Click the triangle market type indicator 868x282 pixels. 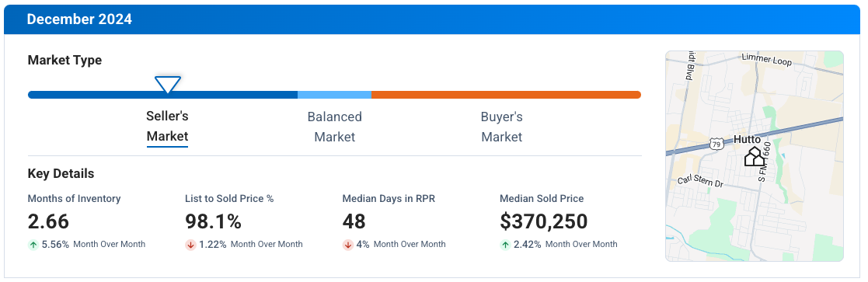tap(168, 85)
